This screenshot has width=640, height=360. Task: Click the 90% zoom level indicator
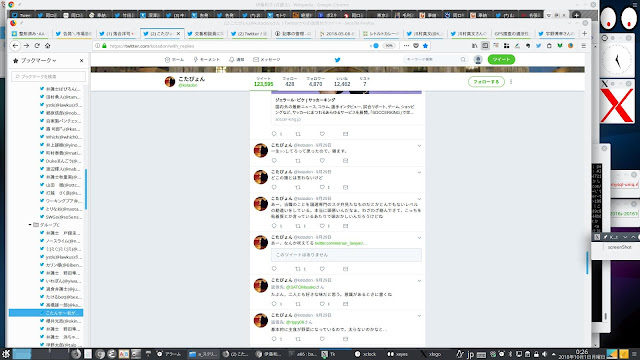point(389,46)
